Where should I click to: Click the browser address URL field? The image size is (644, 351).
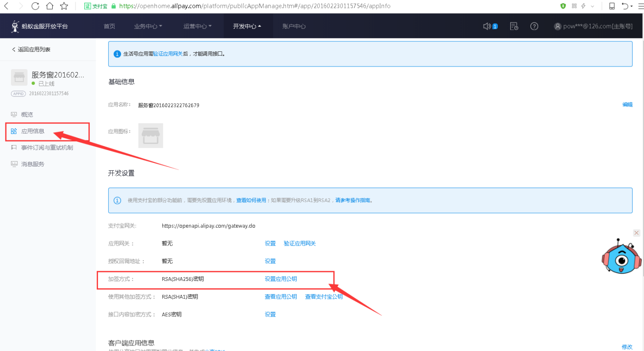click(255, 6)
